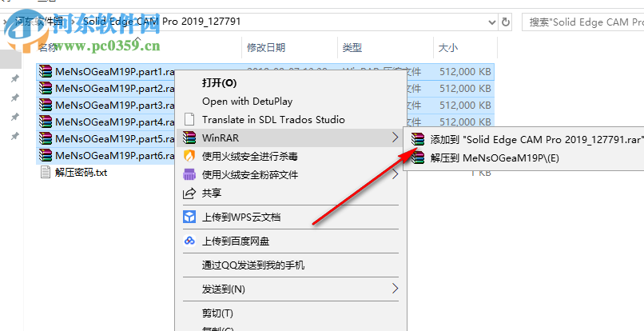Select MeNsOGeaM19P.part1 archive icon
The image size is (644, 331).
(46, 71)
